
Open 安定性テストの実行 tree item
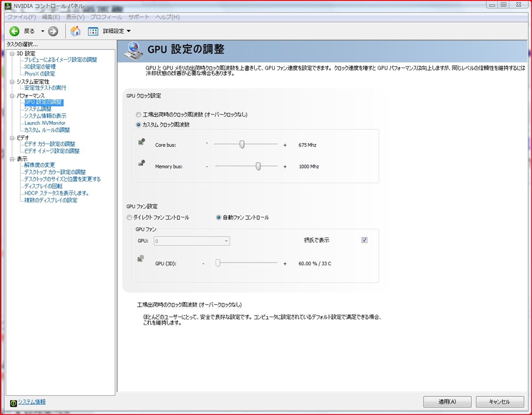(x=45, y=88)
